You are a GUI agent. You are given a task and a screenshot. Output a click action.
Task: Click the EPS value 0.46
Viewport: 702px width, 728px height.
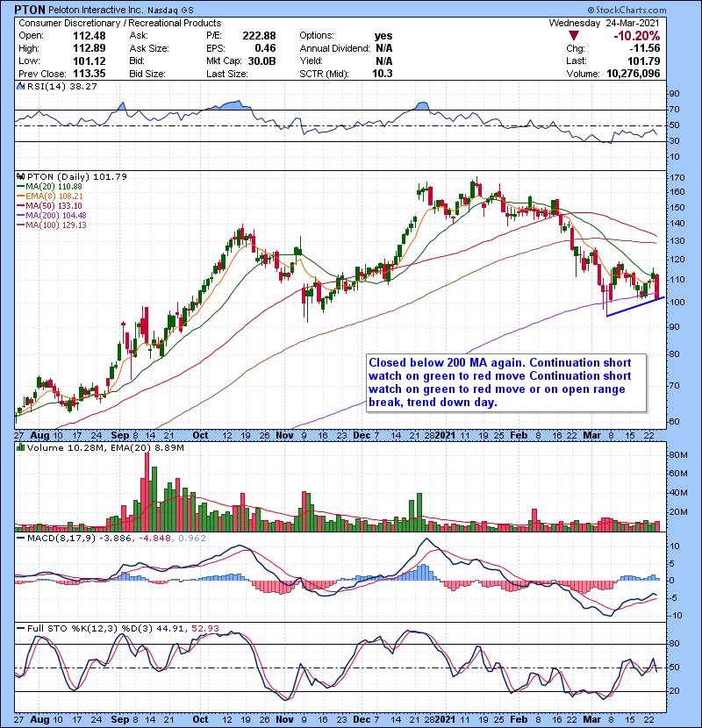coord(265,48)
